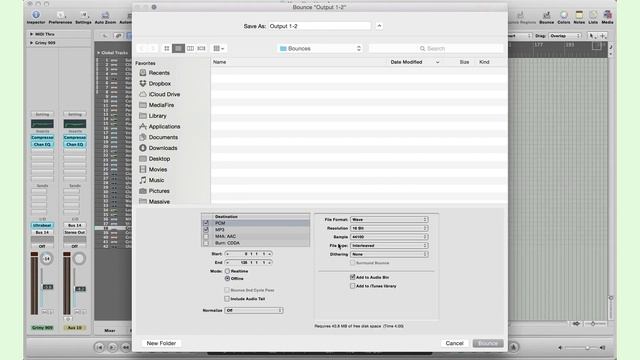The image size is (640, 360).
Task: Enable Include Audio Tail checkbox
Action: click(x=227, y=299)
